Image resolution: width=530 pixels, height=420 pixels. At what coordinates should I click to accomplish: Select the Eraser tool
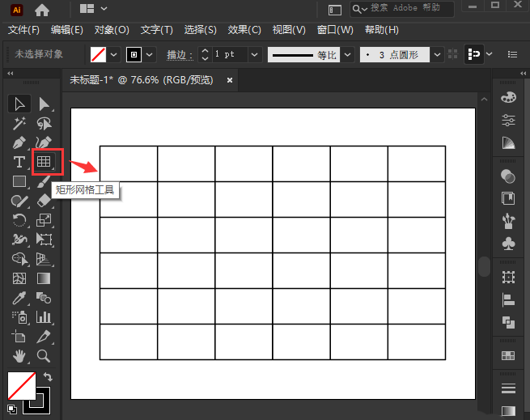[x=45, y=201]
